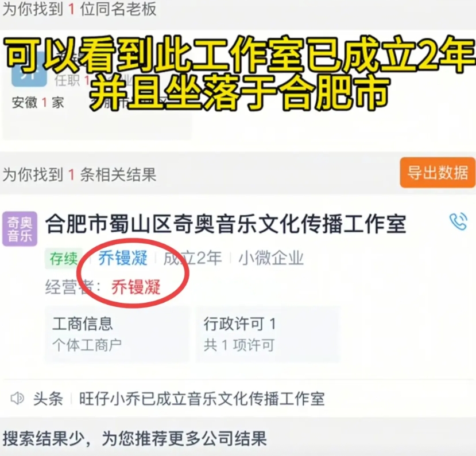Click the 头条 news label

click(48, 399)
